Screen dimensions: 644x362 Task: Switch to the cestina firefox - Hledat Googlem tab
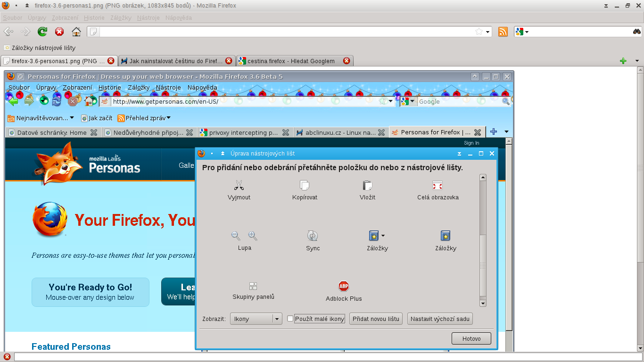[294, 61]
